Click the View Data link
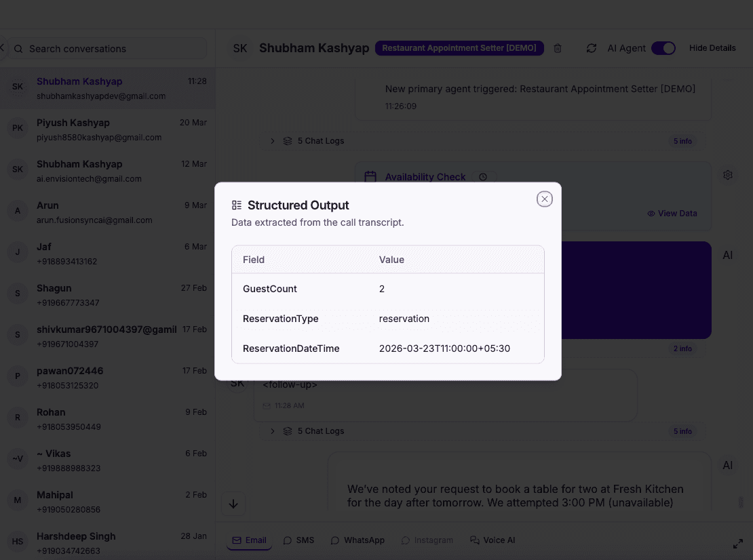The height and width of the screenshot is (560, 753). click(672, 213)
